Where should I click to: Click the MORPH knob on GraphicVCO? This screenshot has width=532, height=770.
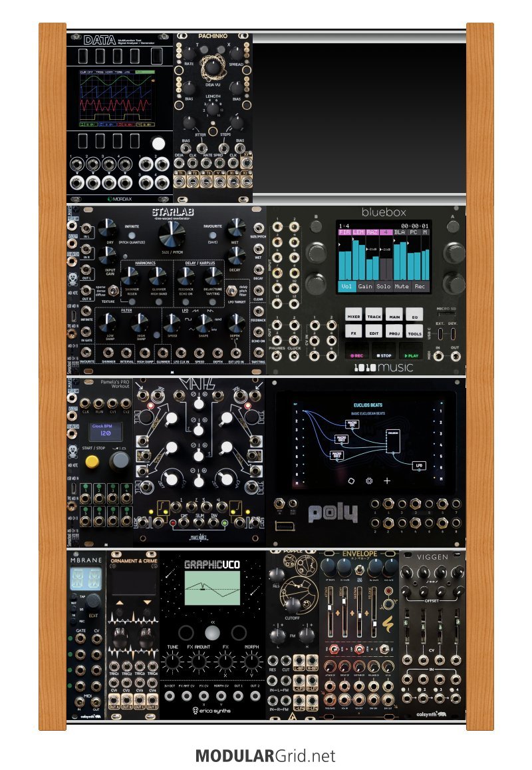(x=251, y=662)
